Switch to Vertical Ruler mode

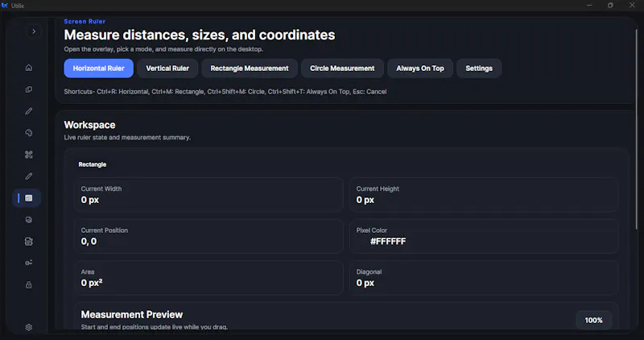point(167,68)
